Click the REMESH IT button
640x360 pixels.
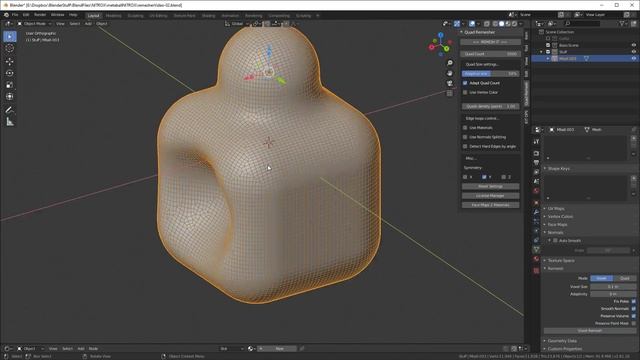490,42
